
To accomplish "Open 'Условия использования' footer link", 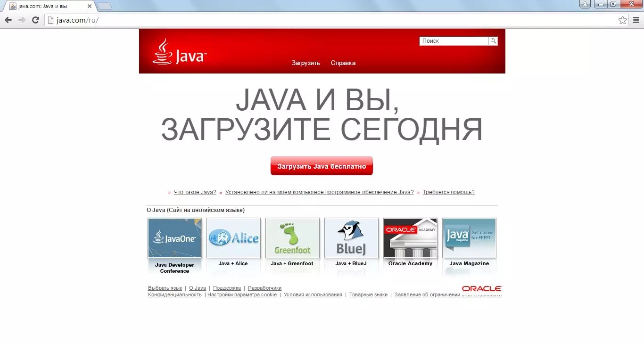I will tap(313, 295).
